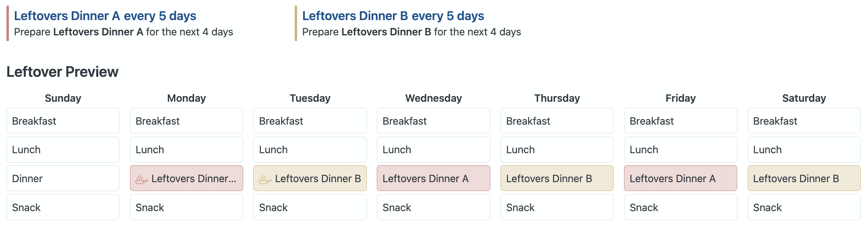Click Sunday's Breakfast slot

click(63, 121)
